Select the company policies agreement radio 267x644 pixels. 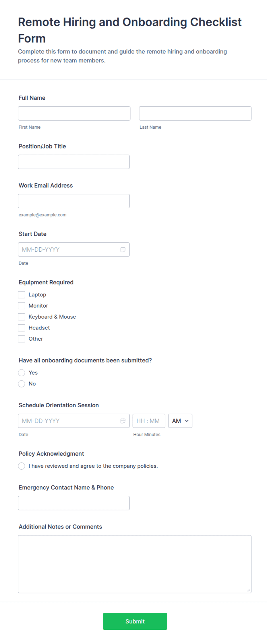click(22, 466)
